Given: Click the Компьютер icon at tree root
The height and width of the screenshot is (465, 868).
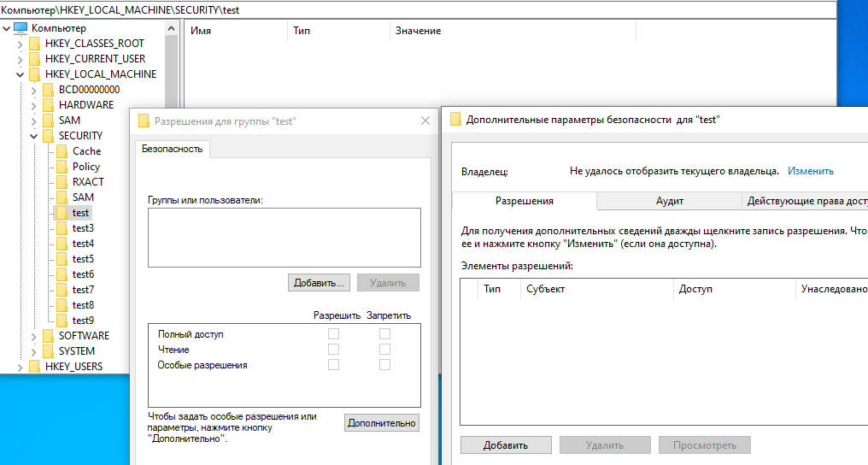Looking at the screenshot, I should click(21, 28).
